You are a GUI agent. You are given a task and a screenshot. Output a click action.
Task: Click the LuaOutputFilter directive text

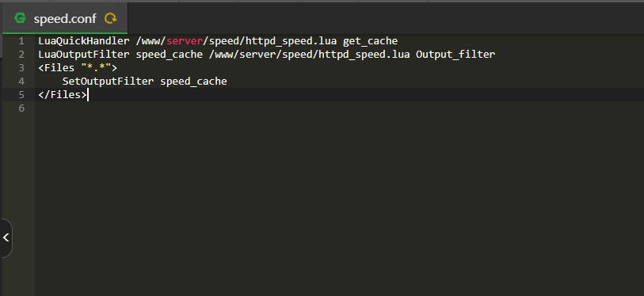point(83,55)
